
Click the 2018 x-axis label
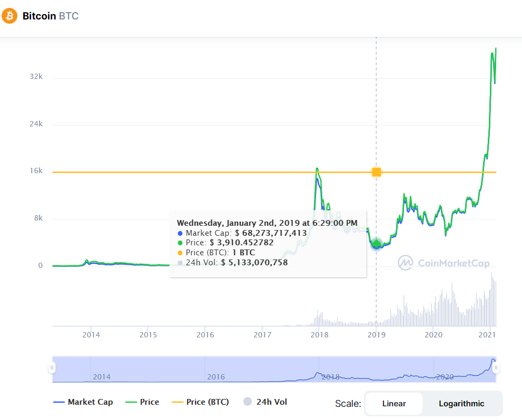click(x=319, y=335)
